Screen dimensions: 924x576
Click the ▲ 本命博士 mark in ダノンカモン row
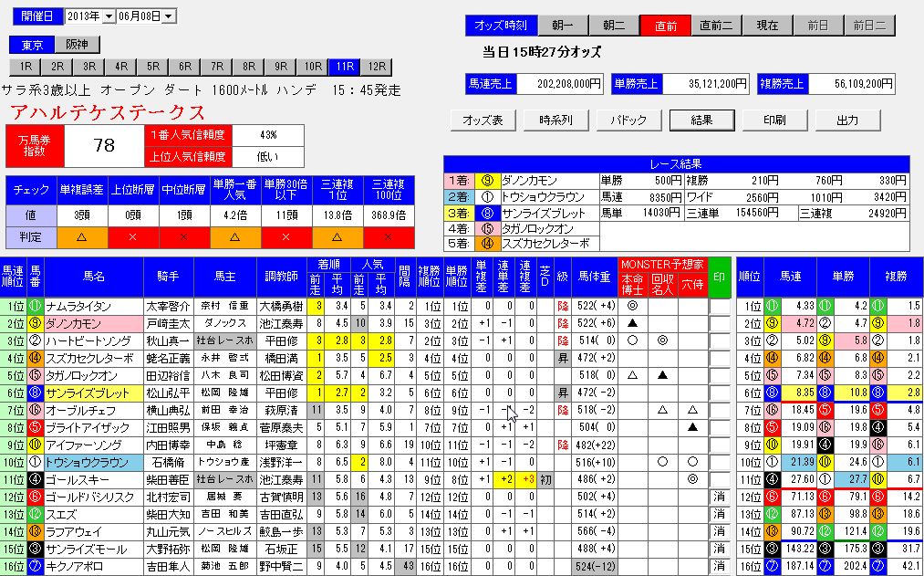click(633, 323)
